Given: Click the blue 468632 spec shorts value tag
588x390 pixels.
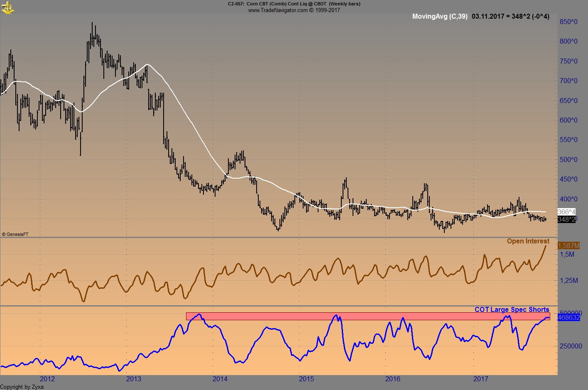Looking at the screenshot, I should [x=568, y=317].
